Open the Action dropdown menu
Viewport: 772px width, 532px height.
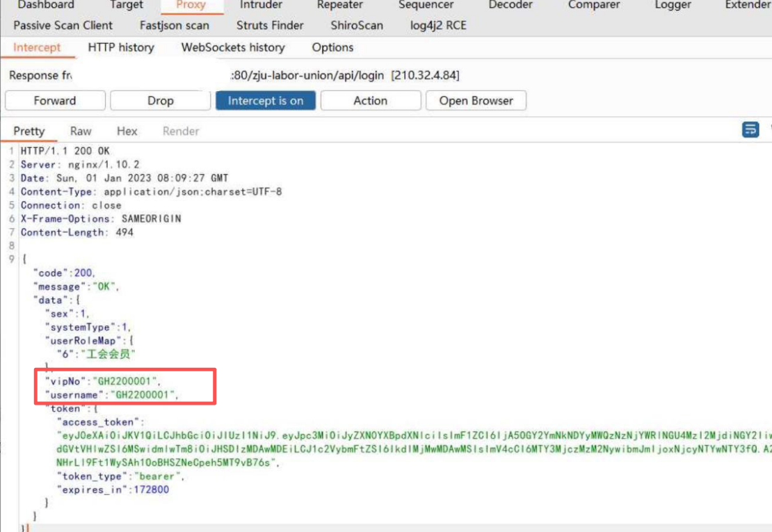370,101
